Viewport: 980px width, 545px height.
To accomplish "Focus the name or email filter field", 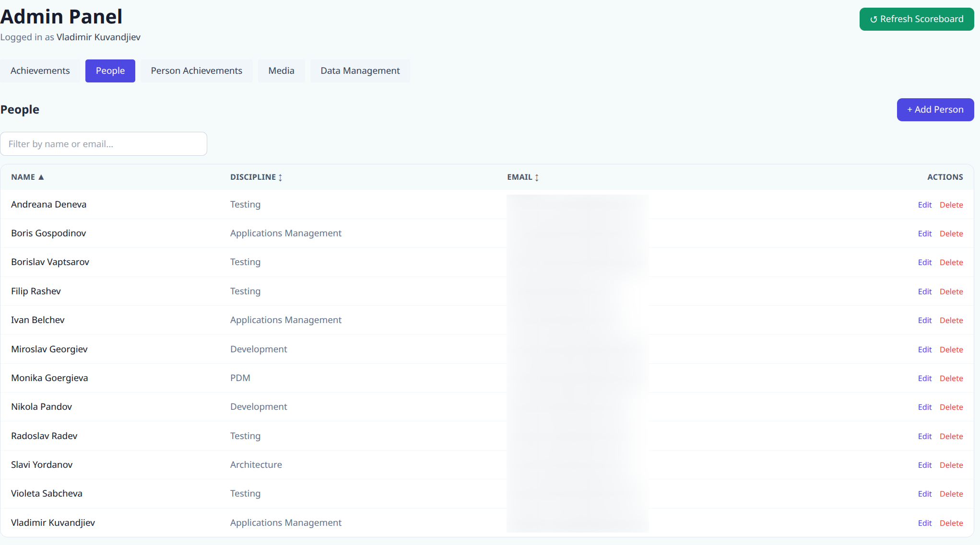I will click(104, 144).
